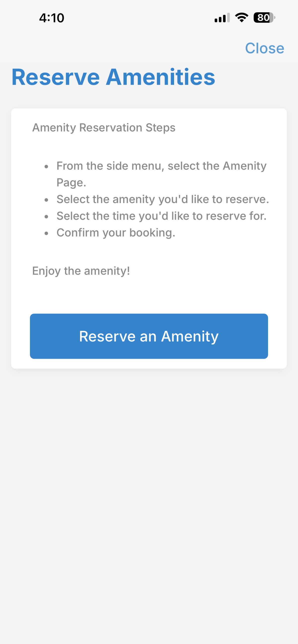Image resolution: width=298 pixels, height=644 pixels.
Task: Tap the cellular signal bars icon
Action: point(222,18)
